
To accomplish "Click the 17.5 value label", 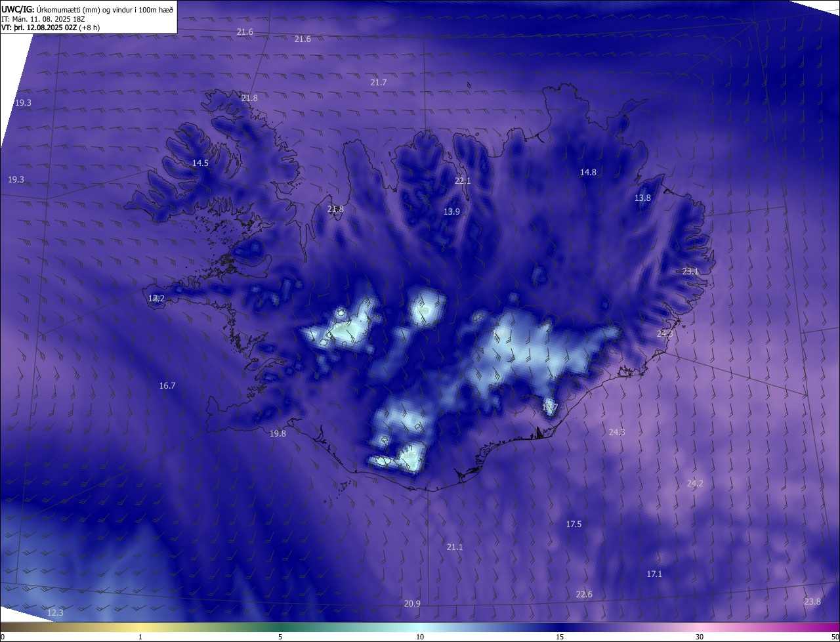I will (574, 524).
